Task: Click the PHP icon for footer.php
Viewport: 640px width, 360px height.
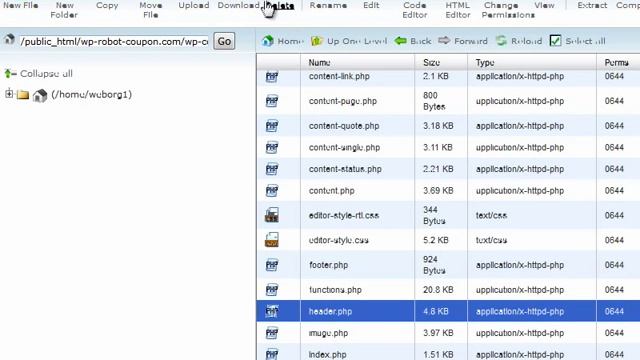Action: tap(272, 265)
